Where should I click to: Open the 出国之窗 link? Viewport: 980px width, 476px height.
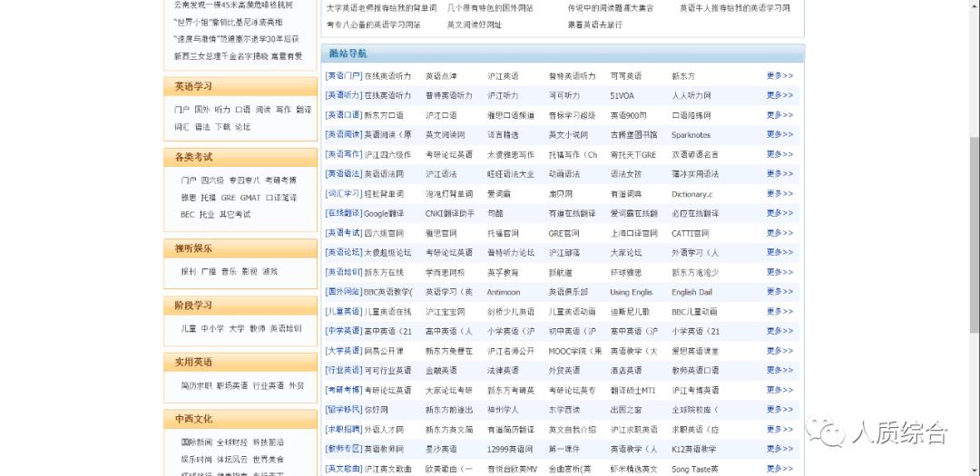pyautogui.click(x=626, y=410)
